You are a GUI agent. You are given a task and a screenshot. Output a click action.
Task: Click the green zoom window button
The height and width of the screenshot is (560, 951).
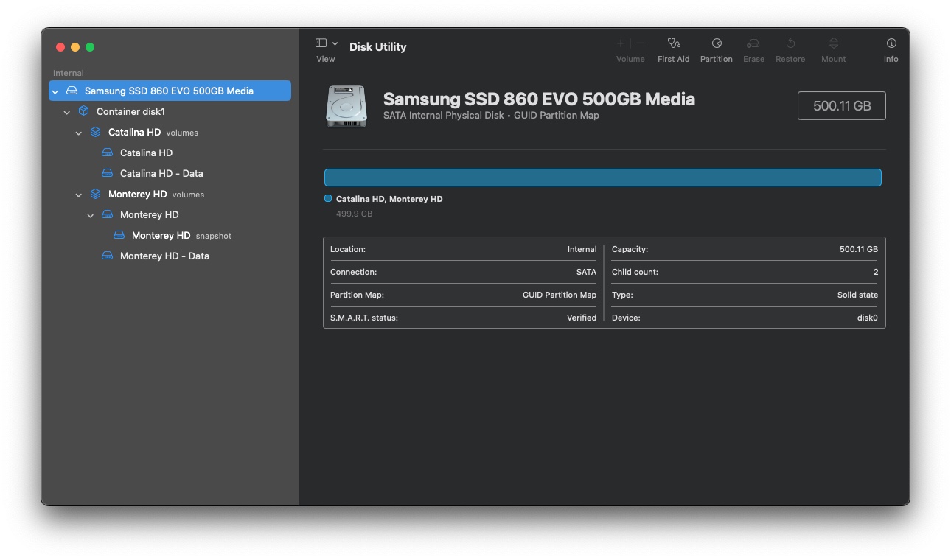pos(90,47)
